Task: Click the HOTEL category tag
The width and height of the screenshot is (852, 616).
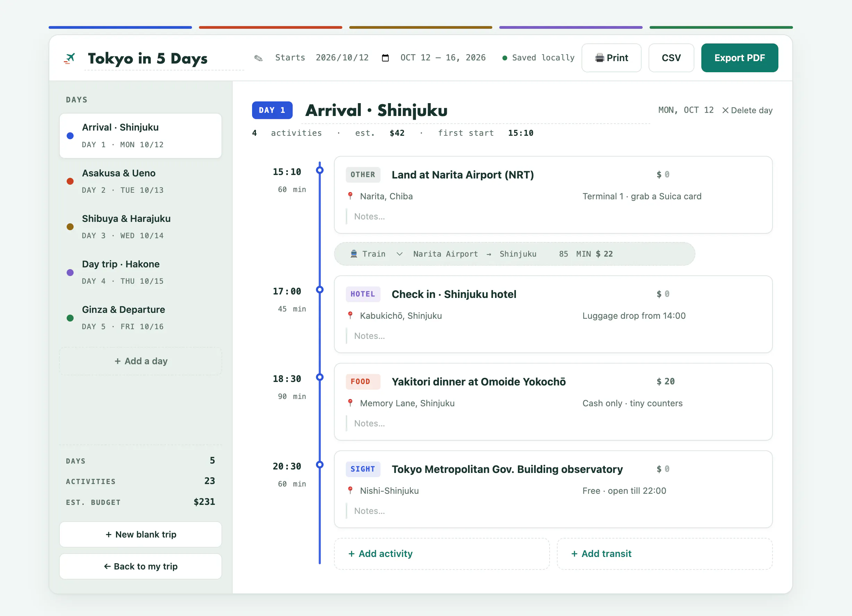Action: [363, 294]
